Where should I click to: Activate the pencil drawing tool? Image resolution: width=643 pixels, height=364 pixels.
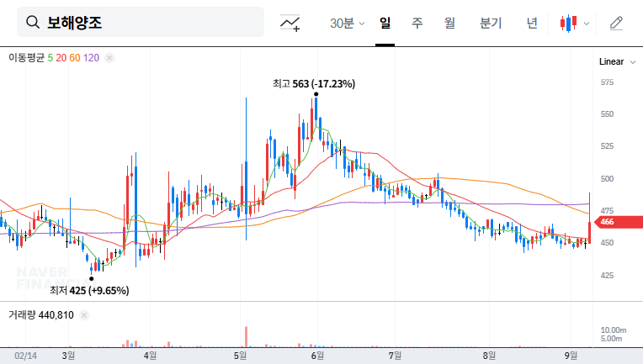(x=616, y=23)
